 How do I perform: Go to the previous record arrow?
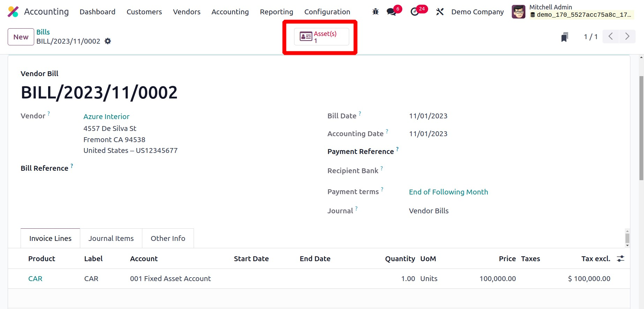click(x=611, y=36)
